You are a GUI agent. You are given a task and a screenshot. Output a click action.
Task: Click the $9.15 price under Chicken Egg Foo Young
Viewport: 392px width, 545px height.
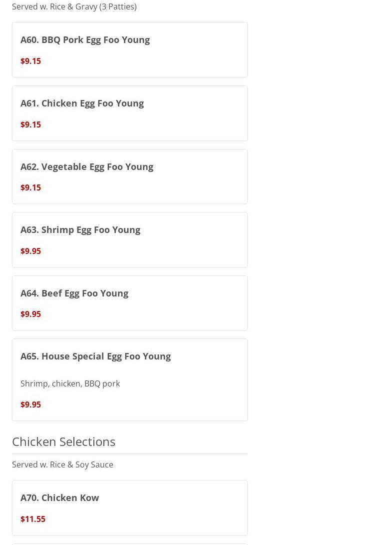click(30, 124)
